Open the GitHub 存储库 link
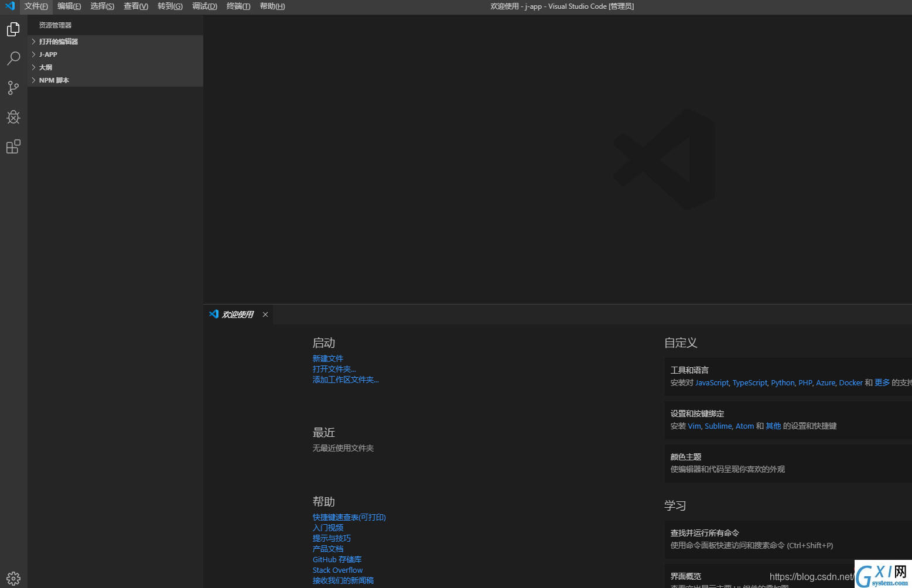Viewport: 912px width, 588px height. [337, 559]
